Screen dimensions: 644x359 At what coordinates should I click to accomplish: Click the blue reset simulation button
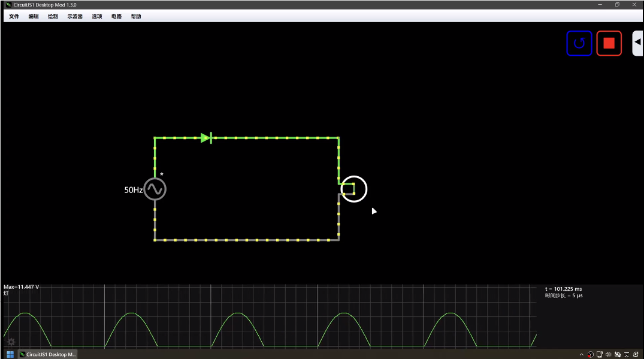579,43
